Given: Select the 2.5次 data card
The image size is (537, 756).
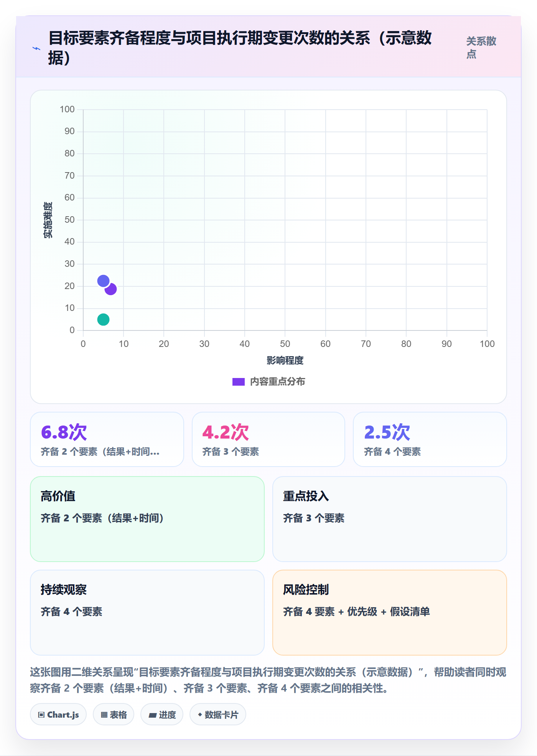Looking at the screenshot, I should pyautogui.click(x=430, y=439).
